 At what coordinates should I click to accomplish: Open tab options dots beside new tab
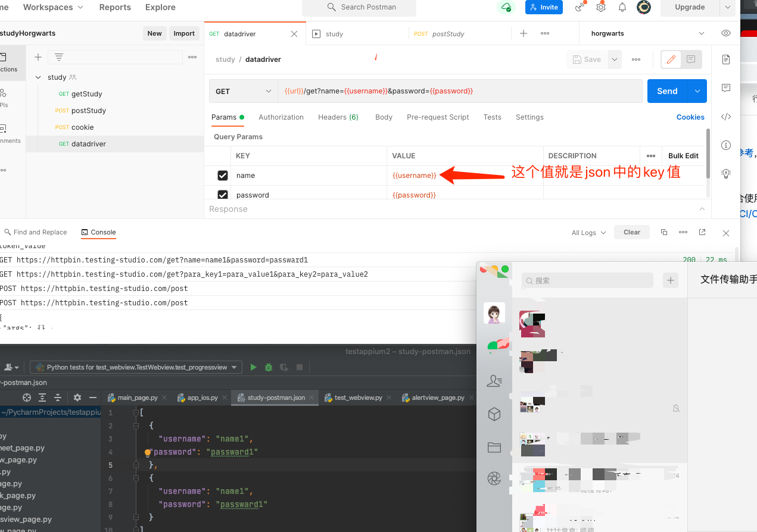545,33
